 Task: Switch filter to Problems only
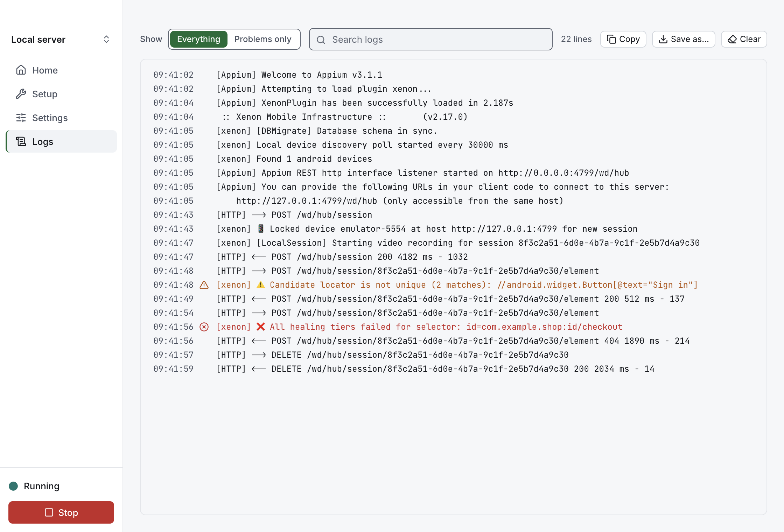pos(263,39)
